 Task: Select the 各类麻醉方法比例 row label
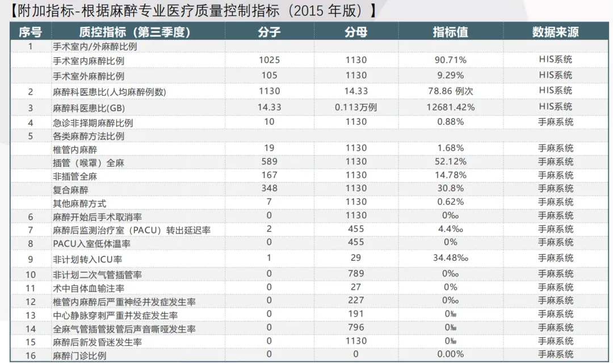click(89, 136)
